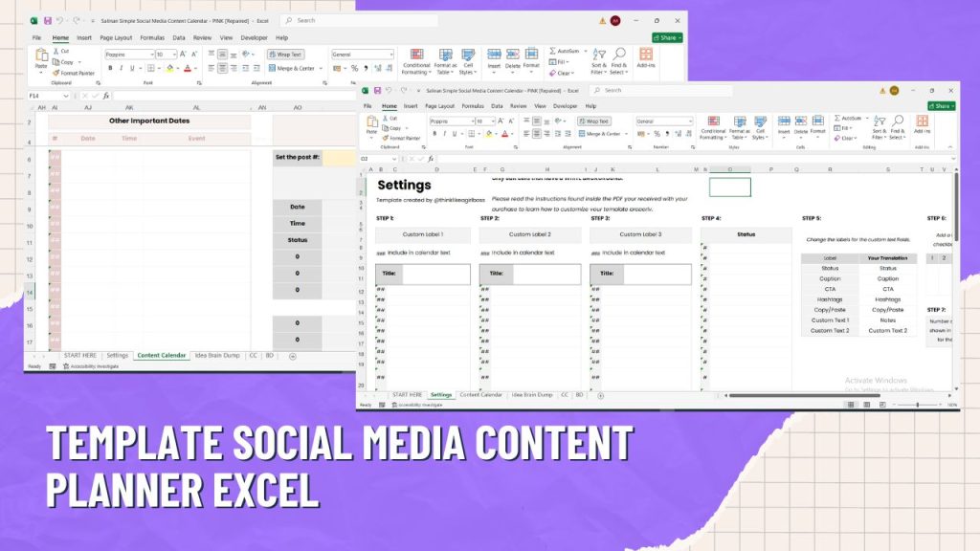Image resolution: width=980 pixels, height=551 pixels.
Task: Toggle Wrap Text in the front Settings window
Action: (593, 121)
